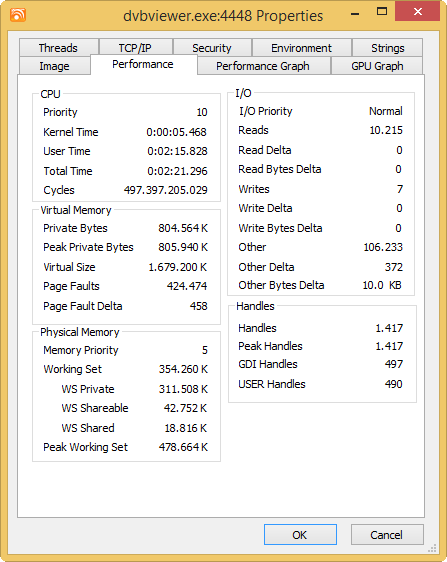Click the dvbviewer app icon in title bar
The width and height of the screenshot is (447, 562).
18,15
